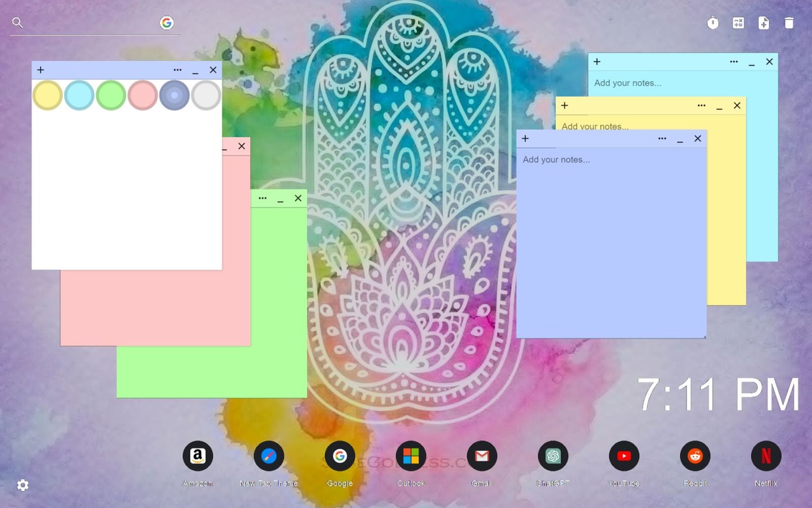Image resolution: width=812 pixels, height=508 pixels.
Task: Launch the Netflix shortcut
Action: (x=766, y=456)
